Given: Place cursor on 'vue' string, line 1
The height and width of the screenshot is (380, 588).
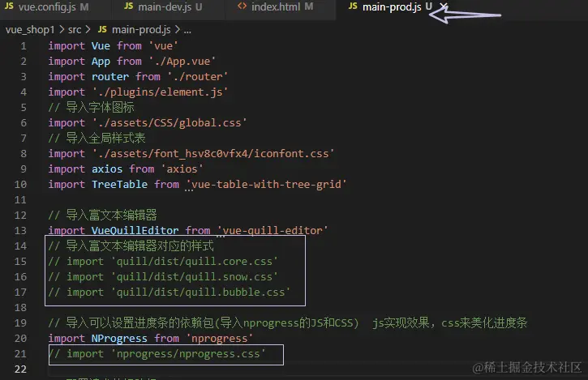Looking at the screenshot, I should (164, 45).
